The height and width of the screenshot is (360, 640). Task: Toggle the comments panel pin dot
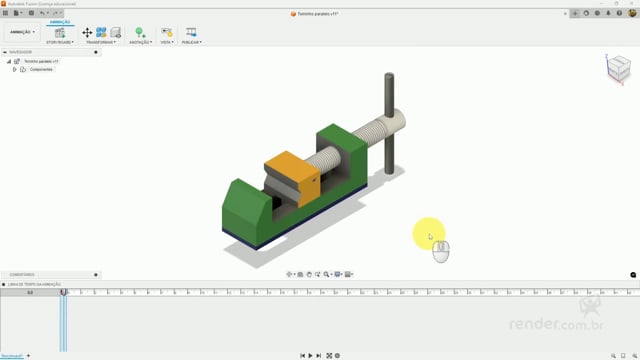[x=96, y=275]
